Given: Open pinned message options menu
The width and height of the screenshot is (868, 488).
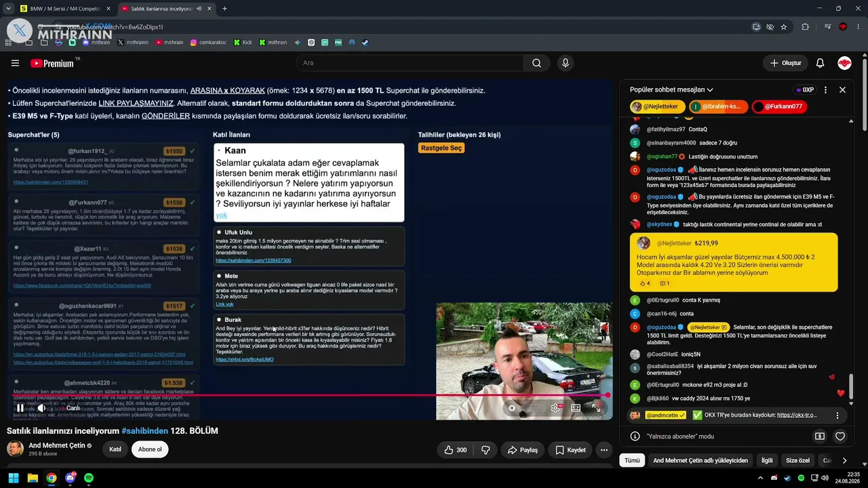Looking at the screenshot, I should point(837,415).
